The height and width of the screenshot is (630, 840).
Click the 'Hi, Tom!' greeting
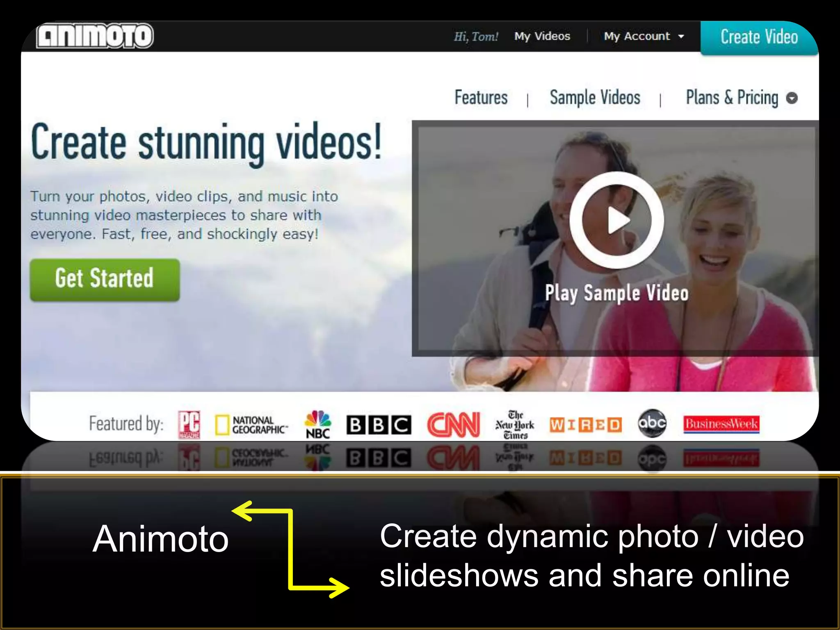[476, 37]
